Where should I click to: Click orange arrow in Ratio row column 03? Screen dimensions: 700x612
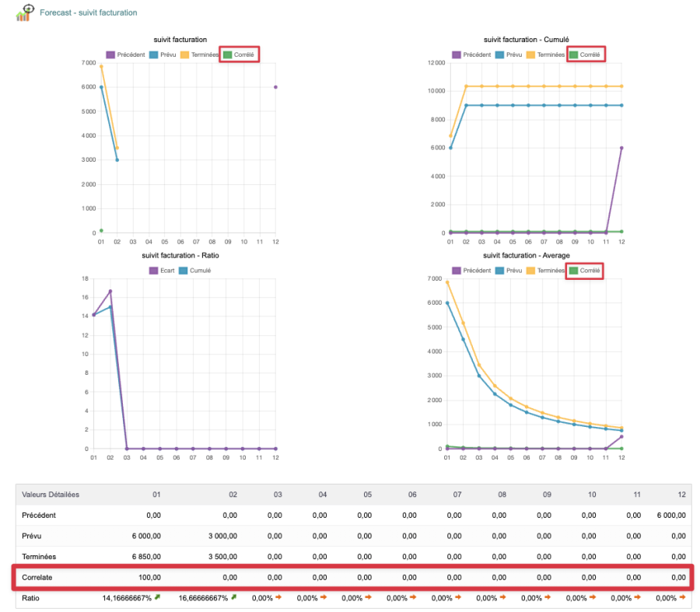278,598
